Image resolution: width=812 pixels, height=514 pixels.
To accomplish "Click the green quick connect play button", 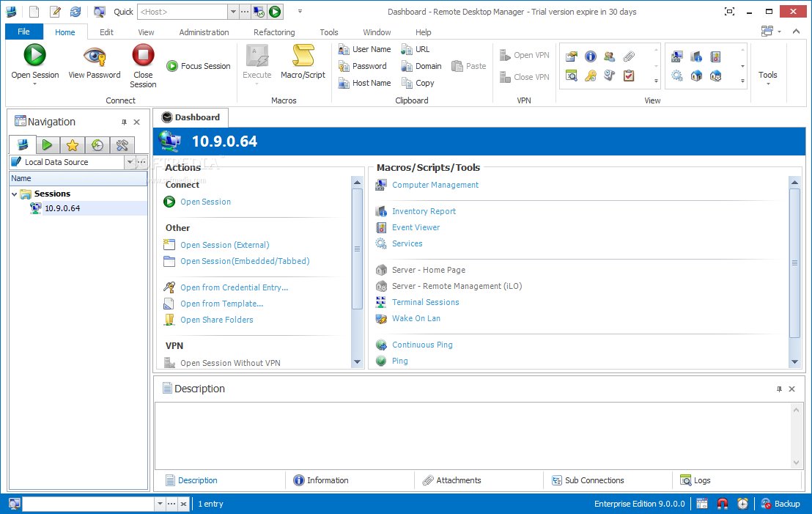I will pos(275,12).
